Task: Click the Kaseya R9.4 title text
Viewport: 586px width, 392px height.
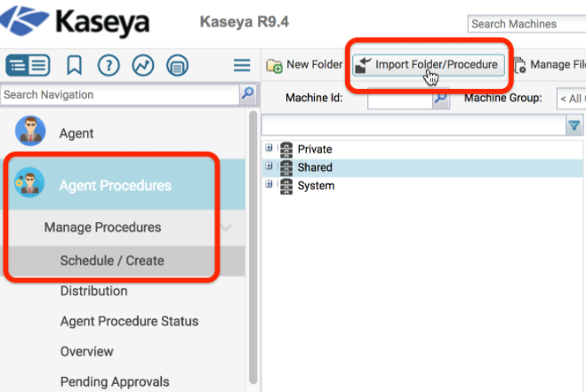Action: [x=245, y=21]
